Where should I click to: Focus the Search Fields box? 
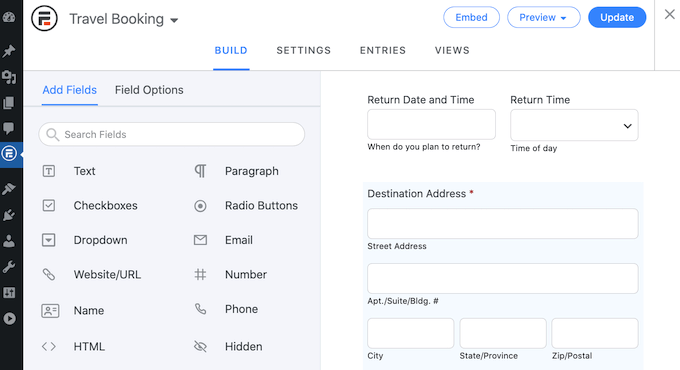[172, 134]
